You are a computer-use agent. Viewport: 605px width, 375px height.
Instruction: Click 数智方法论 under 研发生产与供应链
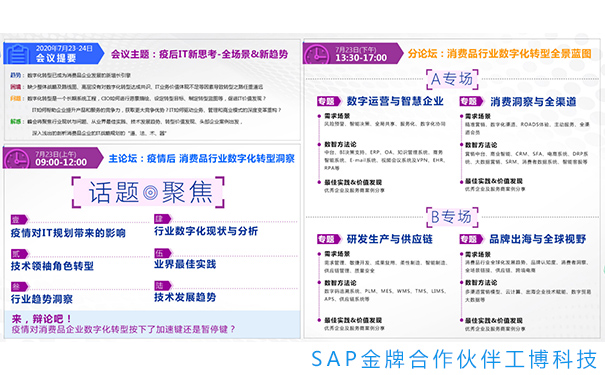click(340, 283)
